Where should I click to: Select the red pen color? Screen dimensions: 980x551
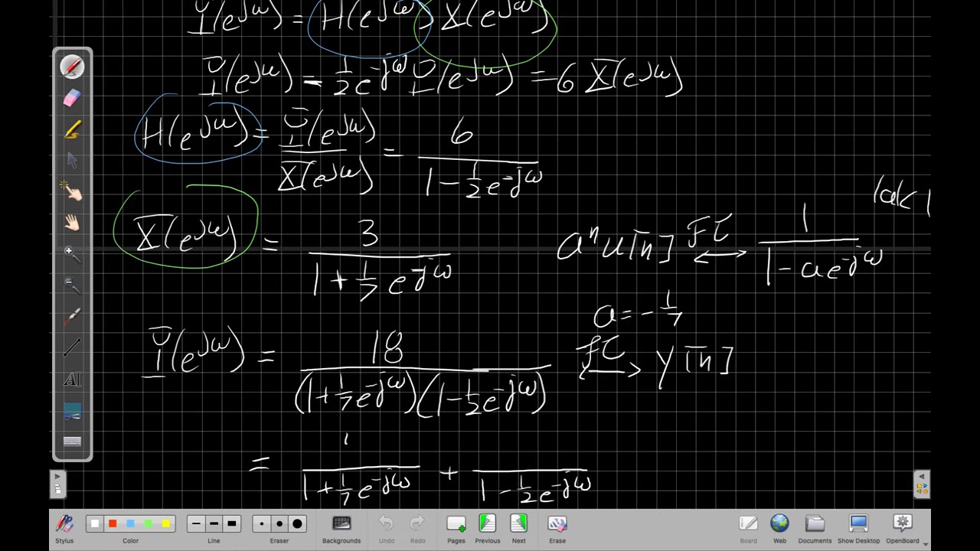[113, 523]
